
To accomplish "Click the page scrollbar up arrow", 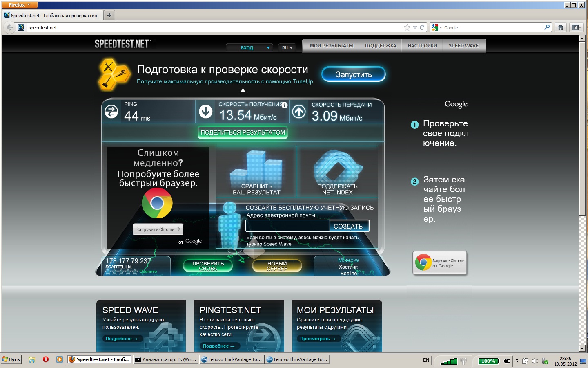I will (582, 38).
